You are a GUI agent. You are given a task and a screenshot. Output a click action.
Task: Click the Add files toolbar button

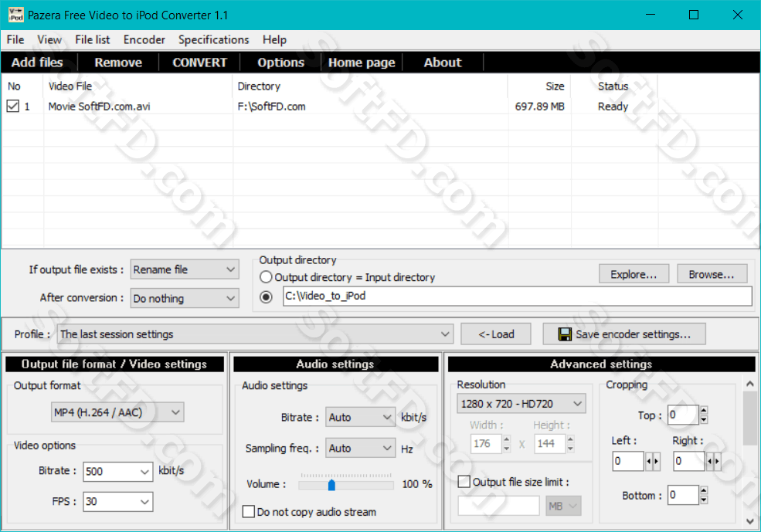coord(37,63)
